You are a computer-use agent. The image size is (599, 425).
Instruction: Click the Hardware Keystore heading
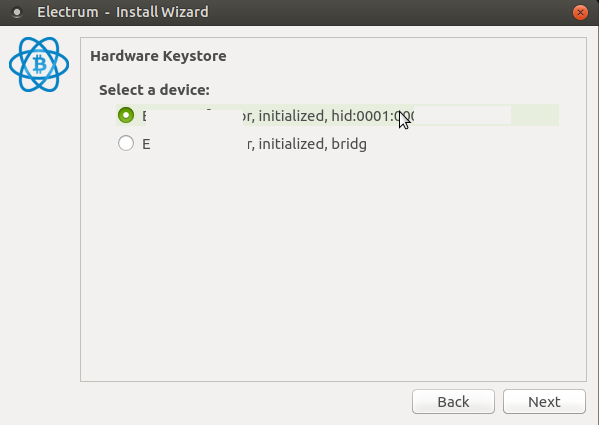158,56
